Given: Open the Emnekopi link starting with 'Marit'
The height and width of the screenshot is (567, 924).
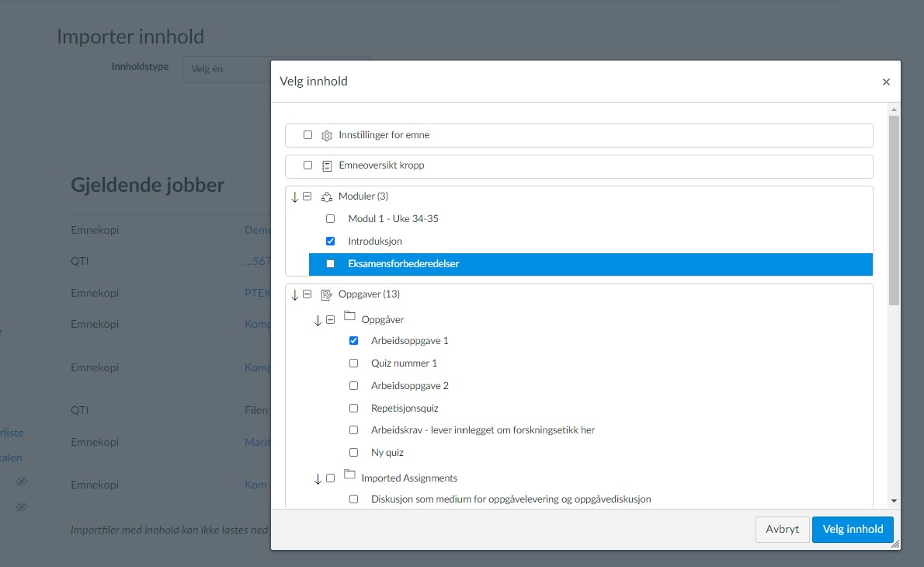Looking at the screenshot, I should point(258,442).
